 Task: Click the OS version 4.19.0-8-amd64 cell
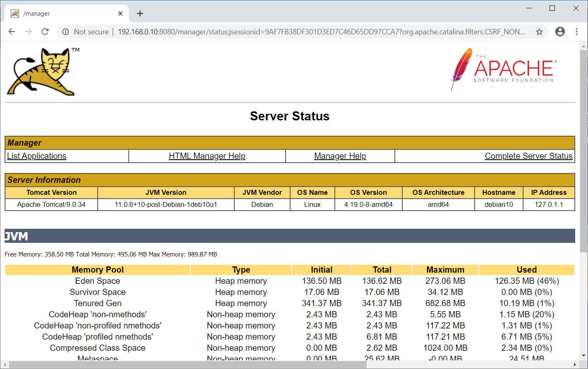368,204
